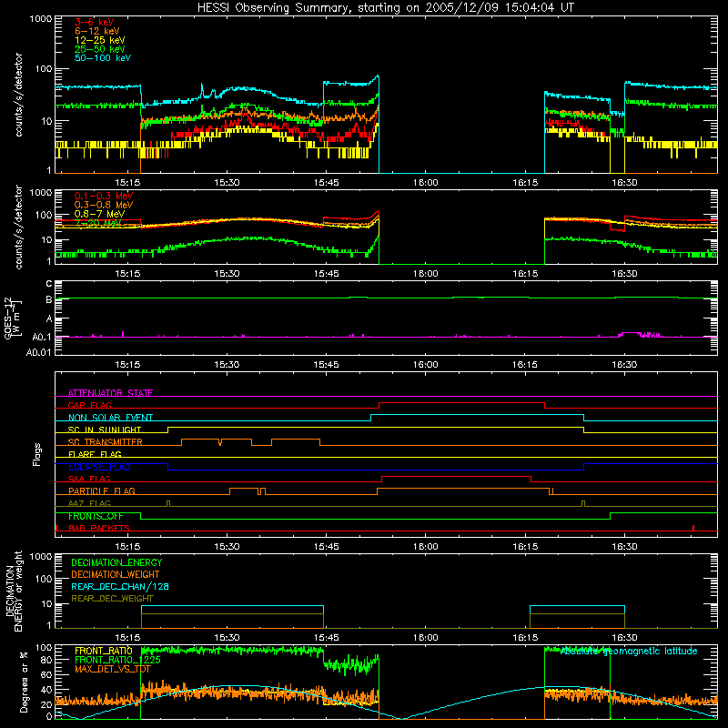
Task: Click the orange MAX_DET_VS_TOT legend label
Action: (x=113, y=669)
